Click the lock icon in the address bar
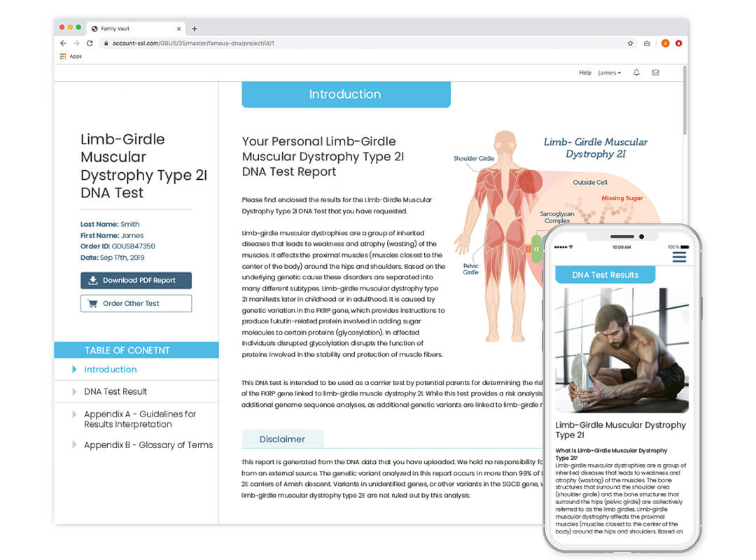 [x=106, y=43]
